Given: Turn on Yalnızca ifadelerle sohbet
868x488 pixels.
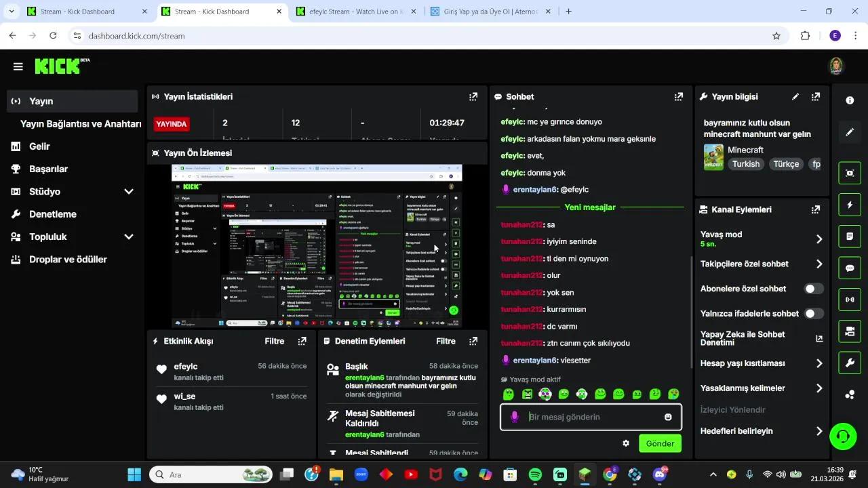Looking at the screenshot, I should [812, 313].
